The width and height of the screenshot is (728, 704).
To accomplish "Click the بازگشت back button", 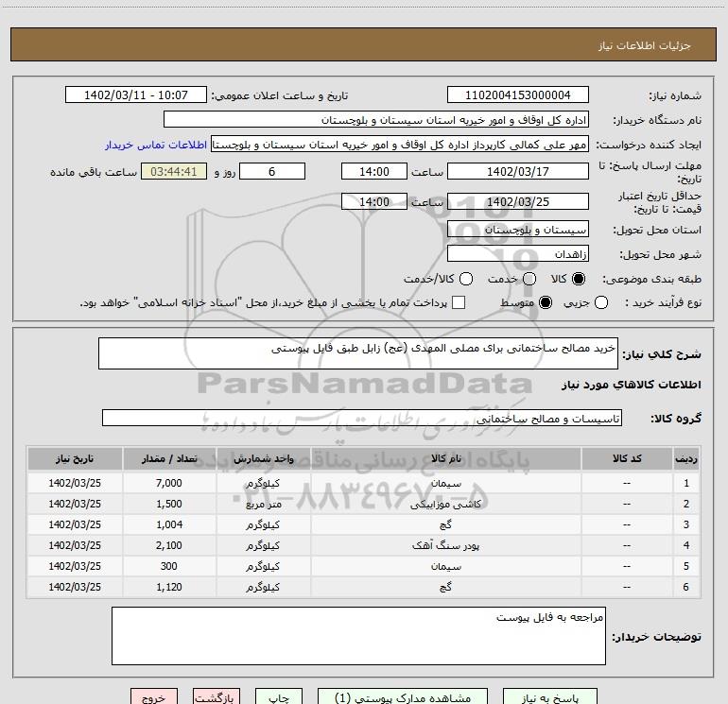I will tap(217, 697).
